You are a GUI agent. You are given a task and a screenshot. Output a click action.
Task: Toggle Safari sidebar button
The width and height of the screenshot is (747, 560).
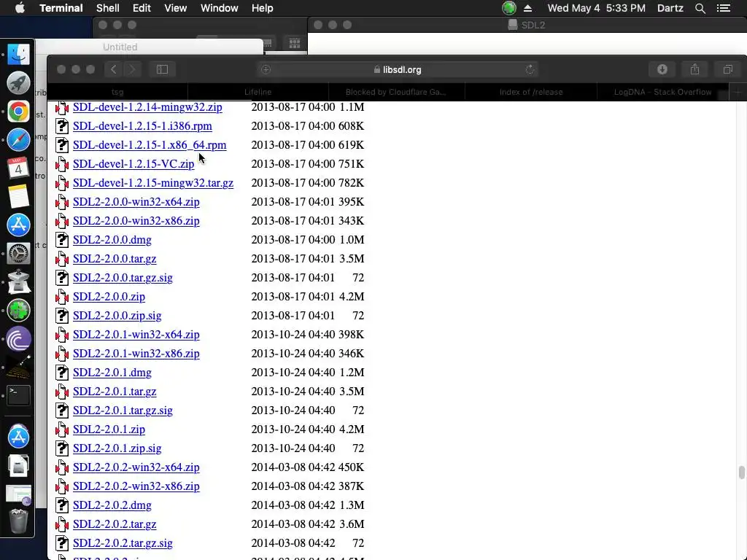point(162,69)
